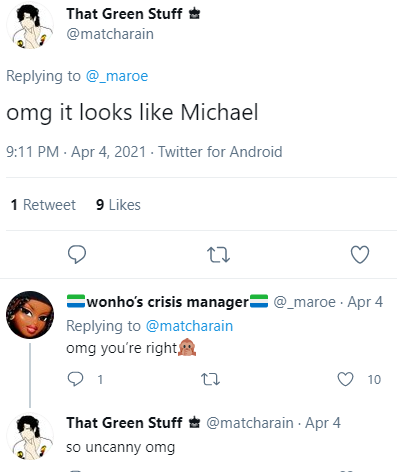Open wonho's crisis manager display name
The width and height of the screenshot is (397, 472).
tap(167, 302)
